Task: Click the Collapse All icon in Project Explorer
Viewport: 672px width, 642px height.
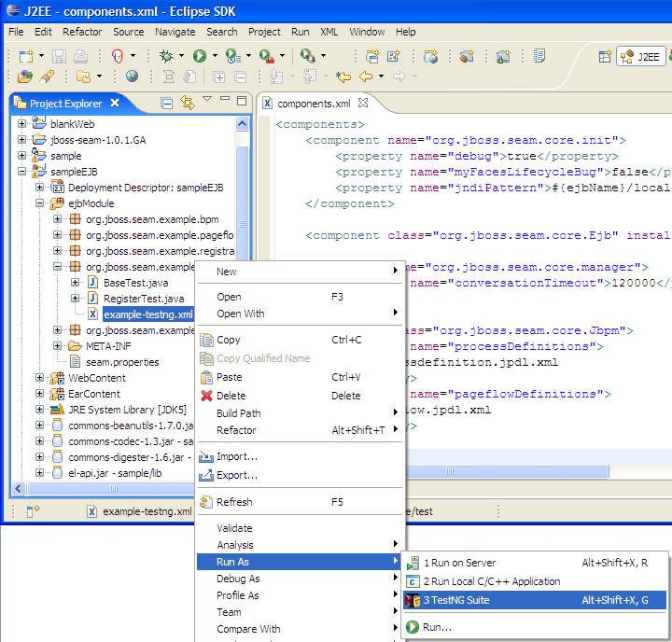Action: pos(167,104)
